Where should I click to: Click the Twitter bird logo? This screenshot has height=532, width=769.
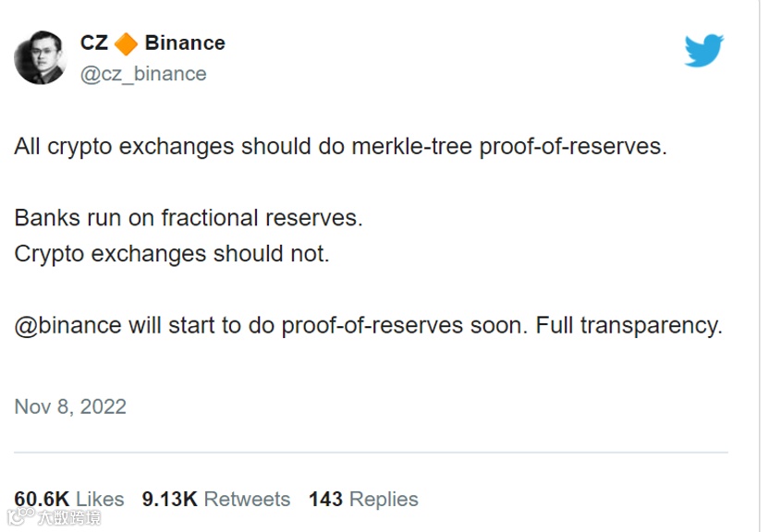703,50
